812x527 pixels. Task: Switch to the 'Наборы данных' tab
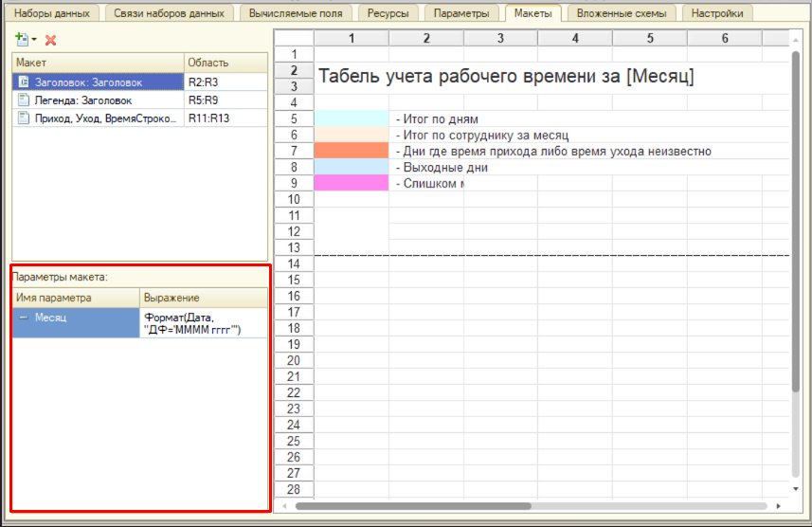[52, 13]
